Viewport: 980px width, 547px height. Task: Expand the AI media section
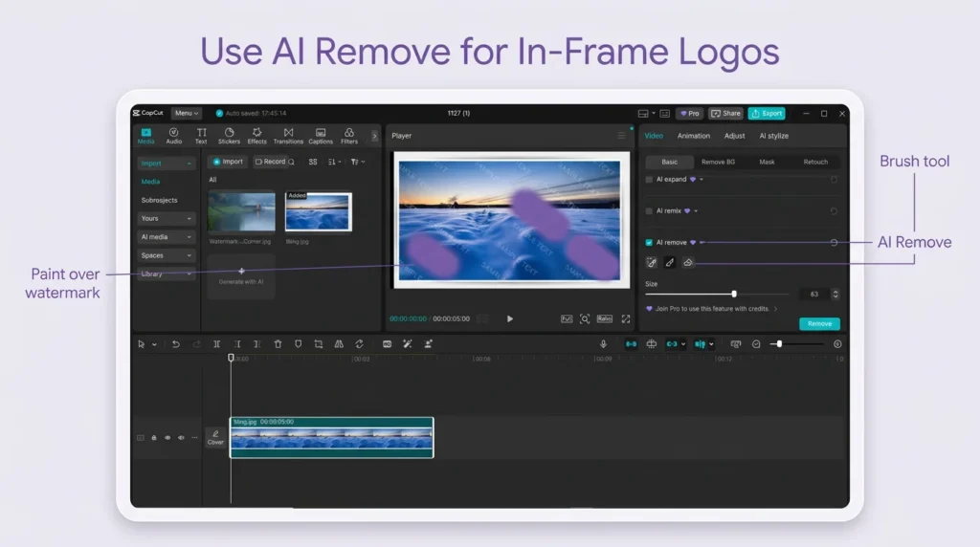click(x=166, y=237)
